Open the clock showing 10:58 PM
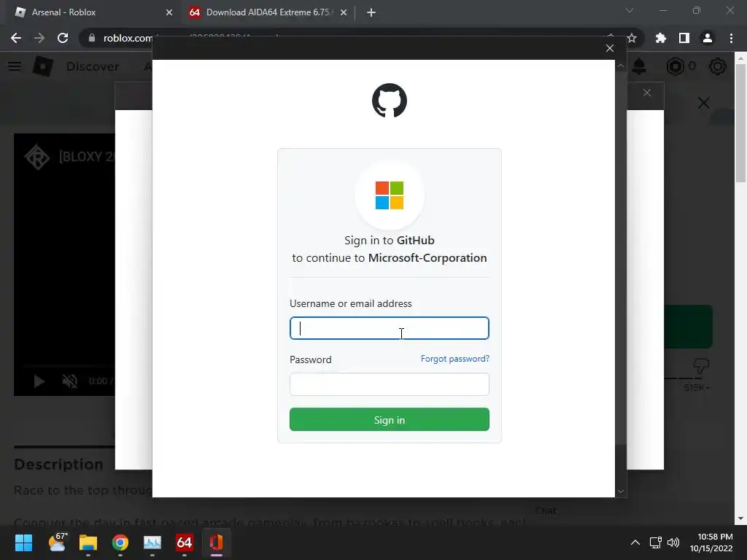This screenshot has width=747, height=560. [712, 542]
